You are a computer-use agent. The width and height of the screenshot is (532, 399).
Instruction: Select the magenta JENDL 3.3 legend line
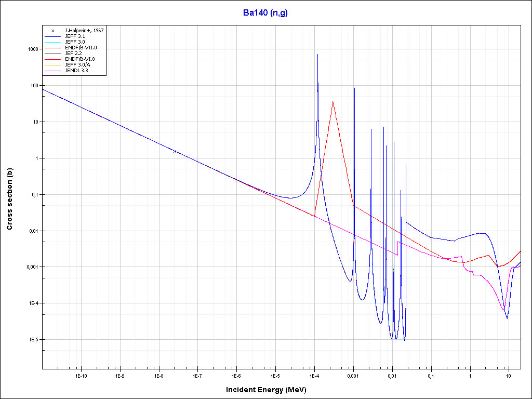[52, 71]
